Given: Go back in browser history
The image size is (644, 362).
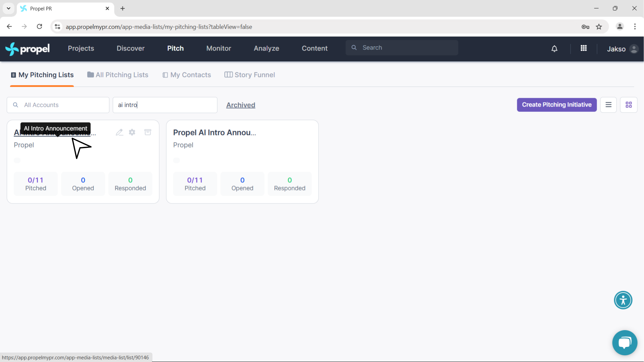Looking at the screenshot, I should [9, 26].
